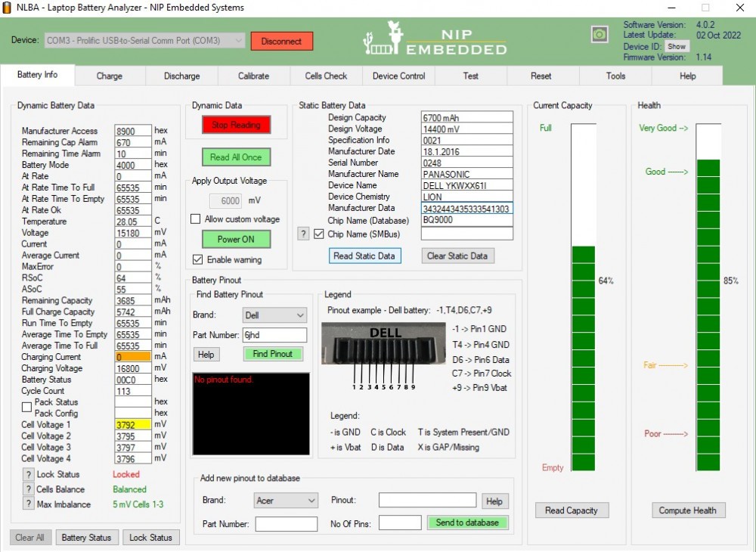Click the Design Capacity field showing 6700 mAh
Viewport: 756px width, 552px height.
(466, 117)
